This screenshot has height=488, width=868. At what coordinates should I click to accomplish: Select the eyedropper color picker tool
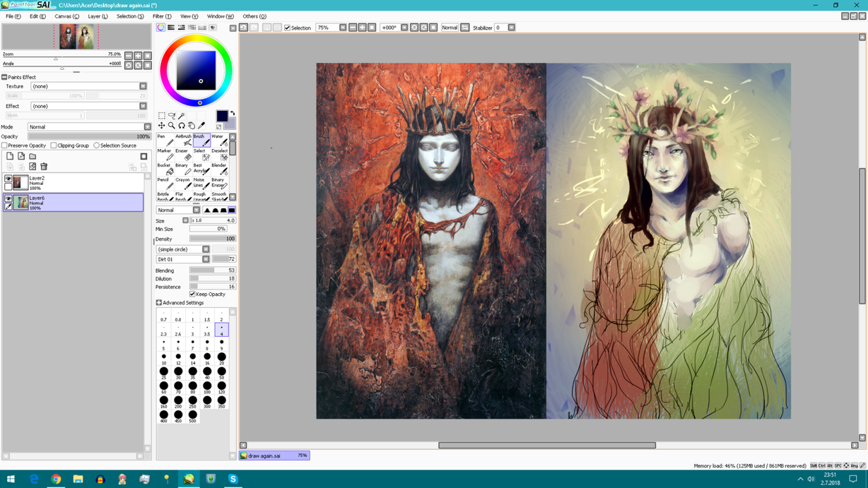pyautogui.click(x=201, y=126)
